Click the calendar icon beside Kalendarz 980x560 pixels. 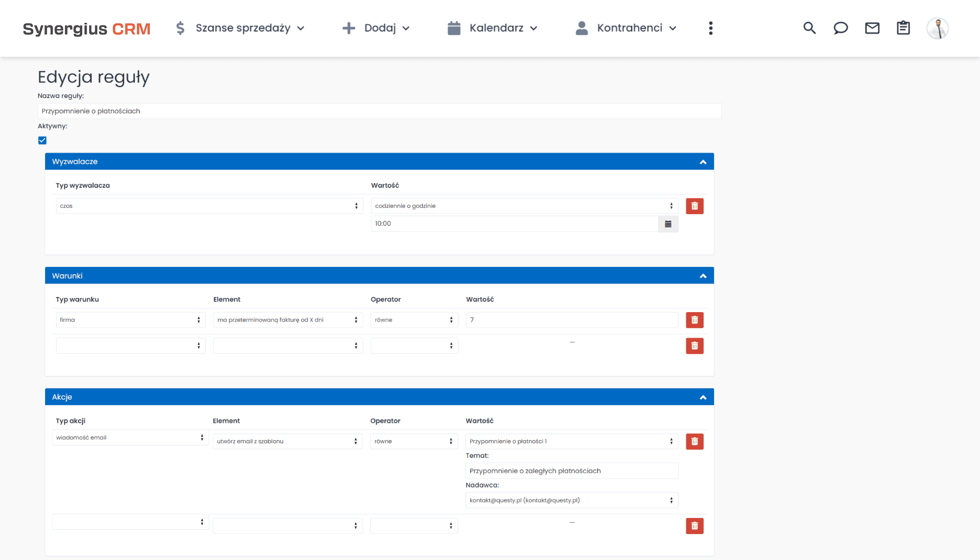[x=454, y=28]
